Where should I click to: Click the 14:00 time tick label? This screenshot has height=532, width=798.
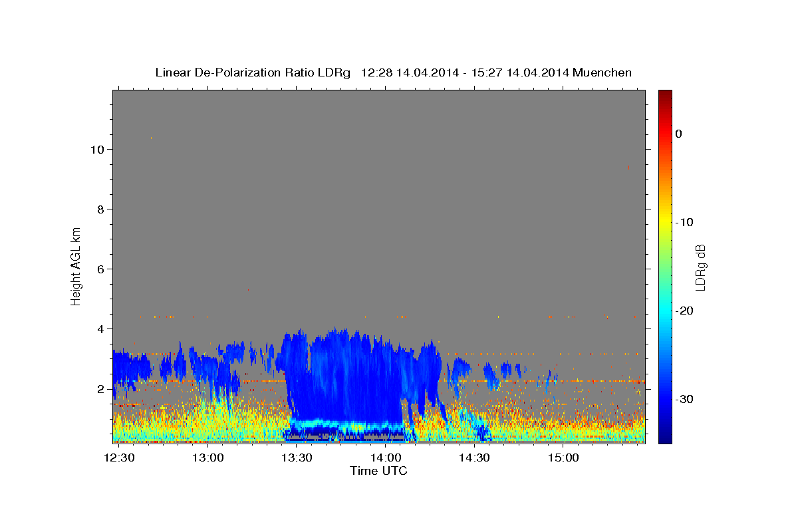coord(386,458)
